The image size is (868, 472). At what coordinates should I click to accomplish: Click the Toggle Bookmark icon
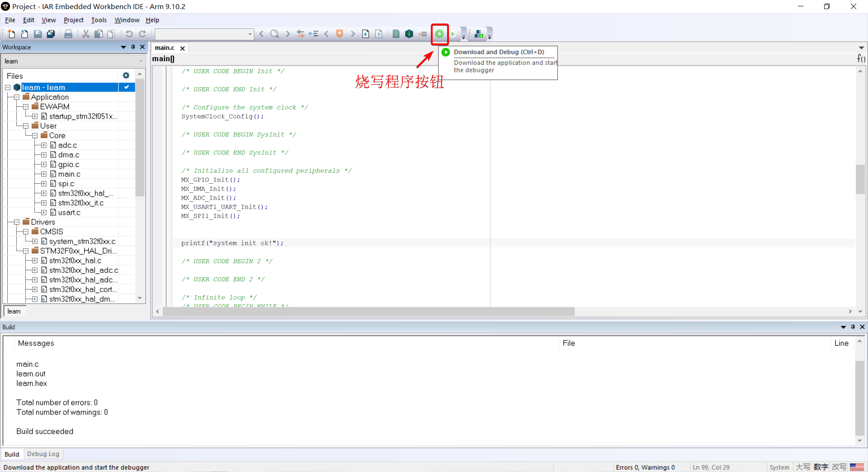(x=340, y=34)
